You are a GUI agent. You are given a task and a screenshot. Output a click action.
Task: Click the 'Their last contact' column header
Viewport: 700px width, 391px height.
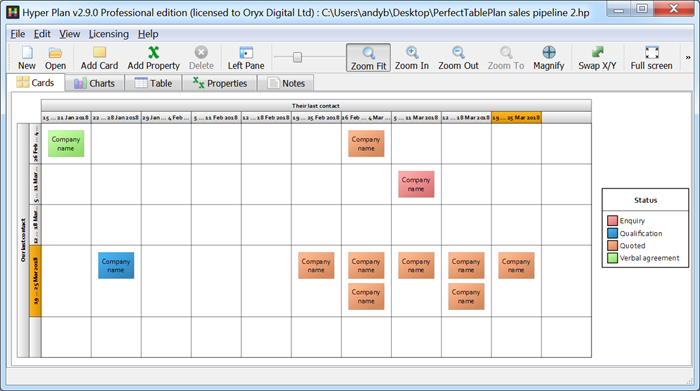(x=316, y=106)
